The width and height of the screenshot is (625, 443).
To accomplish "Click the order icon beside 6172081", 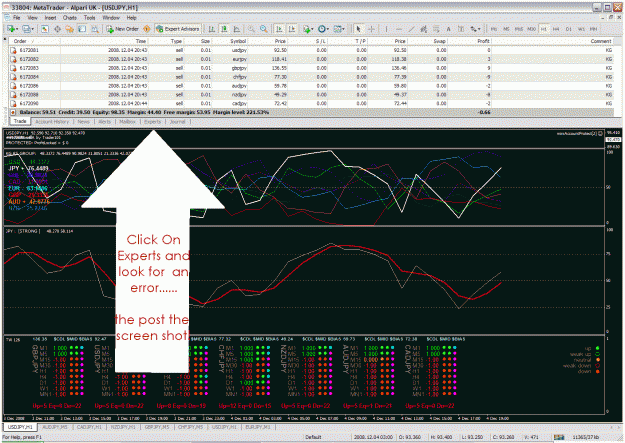I will click(x=13, y=50).
